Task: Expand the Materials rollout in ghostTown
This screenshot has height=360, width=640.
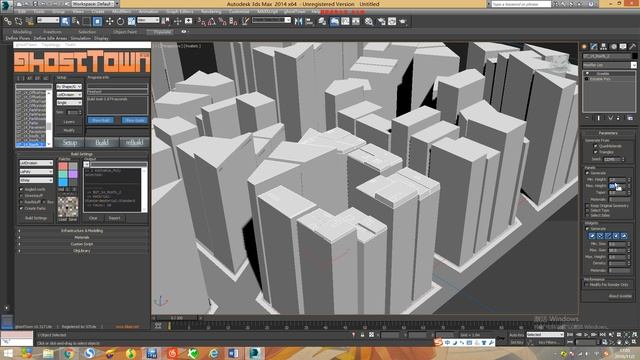Action: pyautogui.click(x=82, y=237)
